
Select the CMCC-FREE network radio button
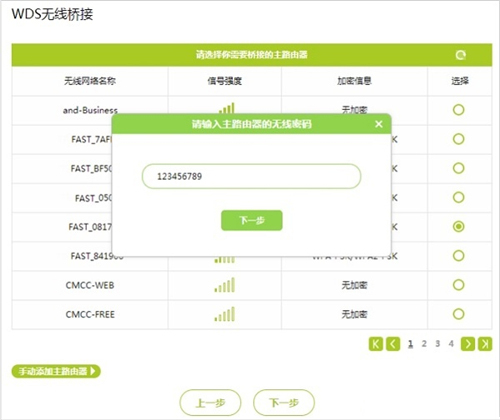pyautogui.click(x=459, y=314)
